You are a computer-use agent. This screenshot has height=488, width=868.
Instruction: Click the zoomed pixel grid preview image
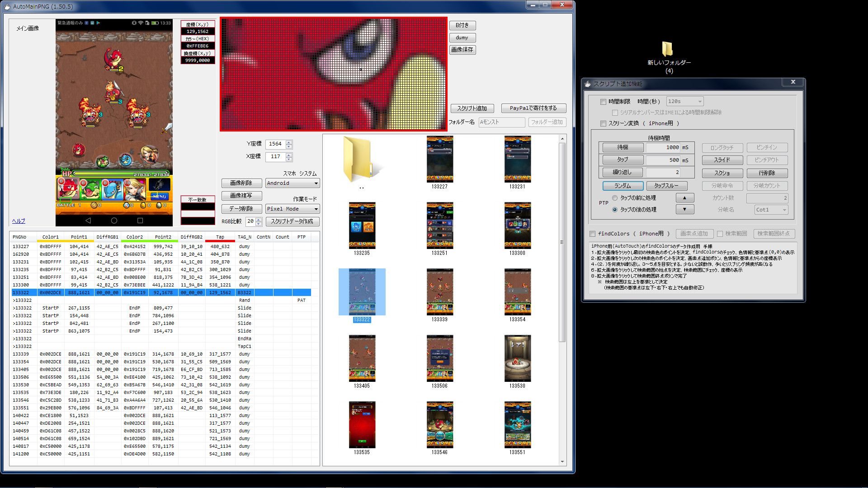(334, 74)
